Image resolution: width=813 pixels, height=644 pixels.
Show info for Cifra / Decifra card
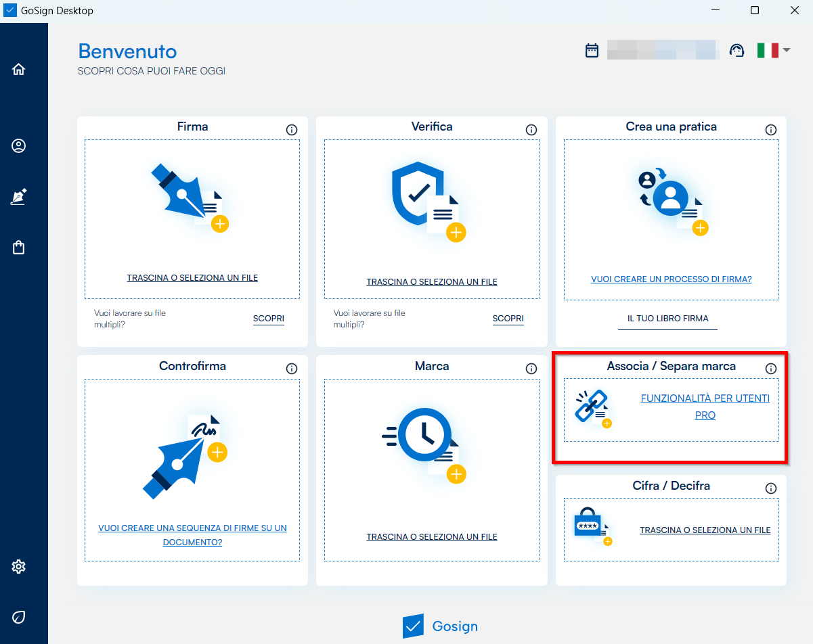point(770,488)
